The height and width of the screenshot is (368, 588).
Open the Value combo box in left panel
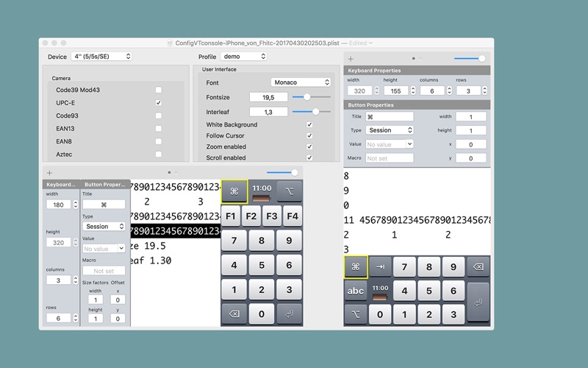coord(104,249)
